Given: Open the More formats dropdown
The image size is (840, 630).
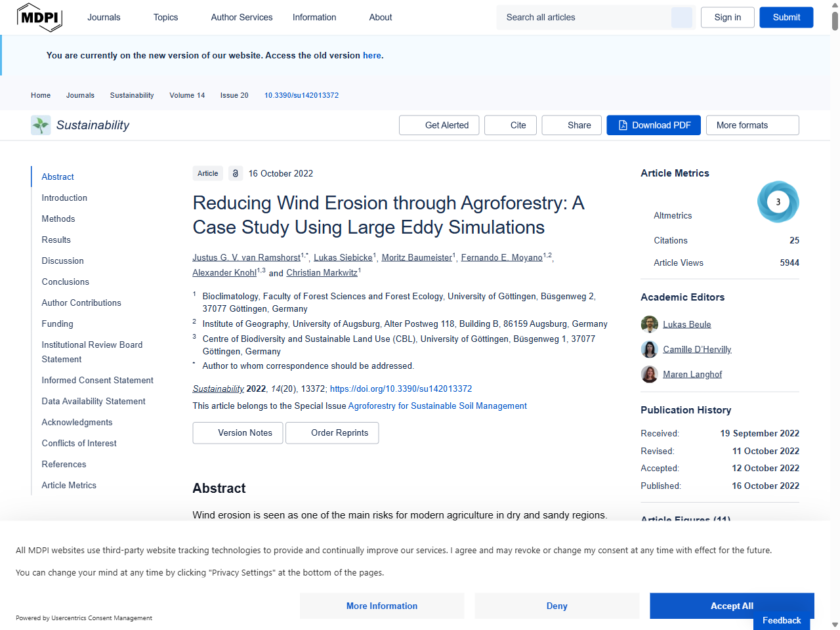Looking at the screenshot, I should tap(753, 125).
